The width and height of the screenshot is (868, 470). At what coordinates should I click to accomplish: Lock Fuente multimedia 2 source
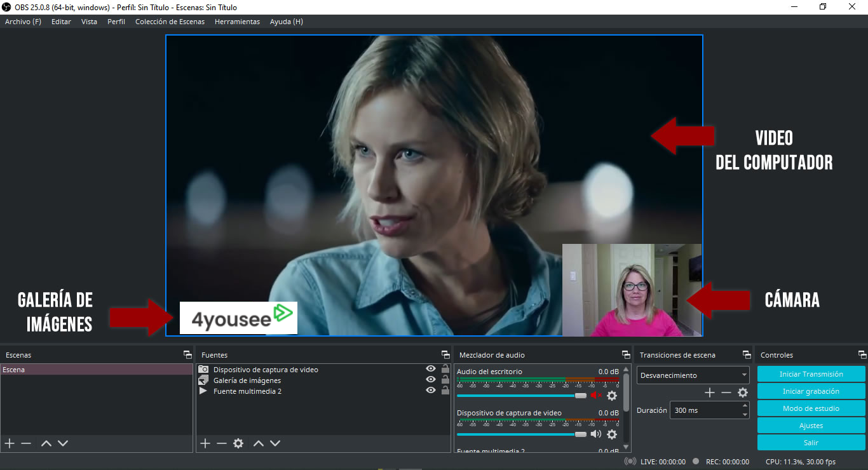[445, 391]
